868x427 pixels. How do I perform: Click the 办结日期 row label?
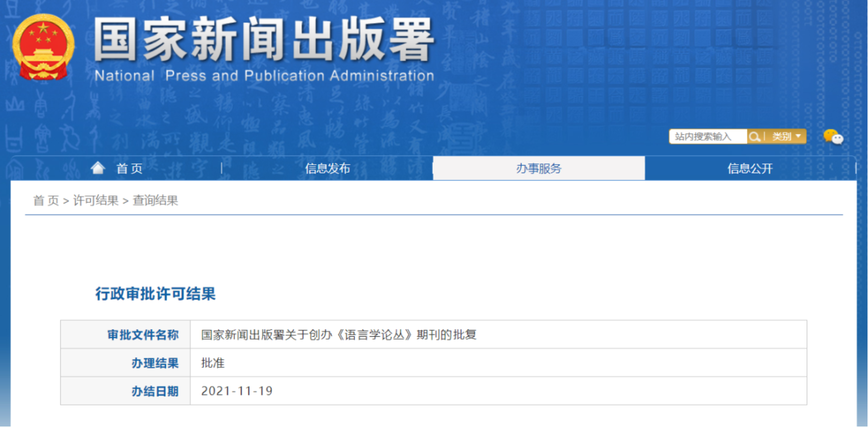tap(155, 391)
